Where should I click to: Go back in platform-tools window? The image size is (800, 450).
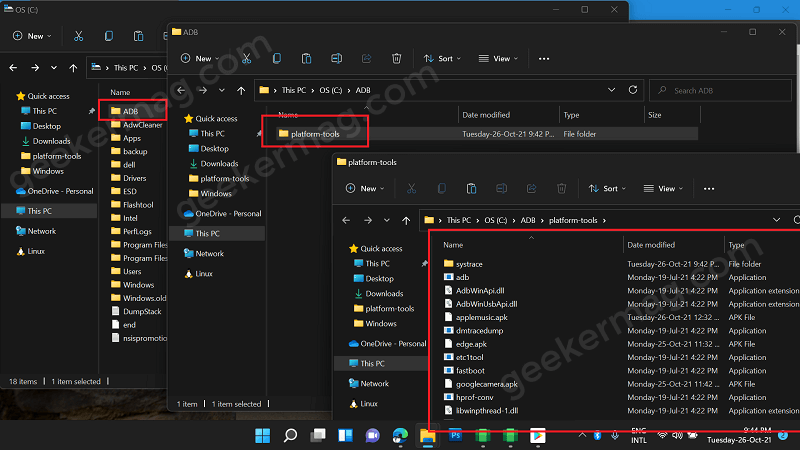(346, 220)
